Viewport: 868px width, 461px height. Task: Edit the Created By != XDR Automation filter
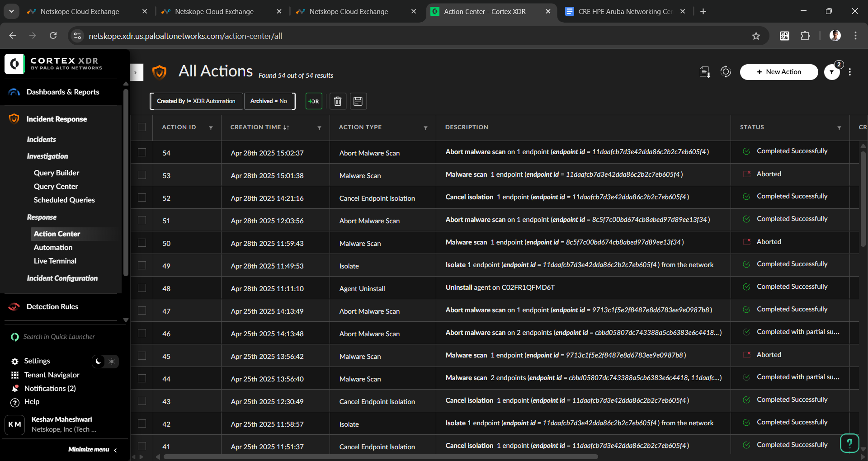[196, 101]
